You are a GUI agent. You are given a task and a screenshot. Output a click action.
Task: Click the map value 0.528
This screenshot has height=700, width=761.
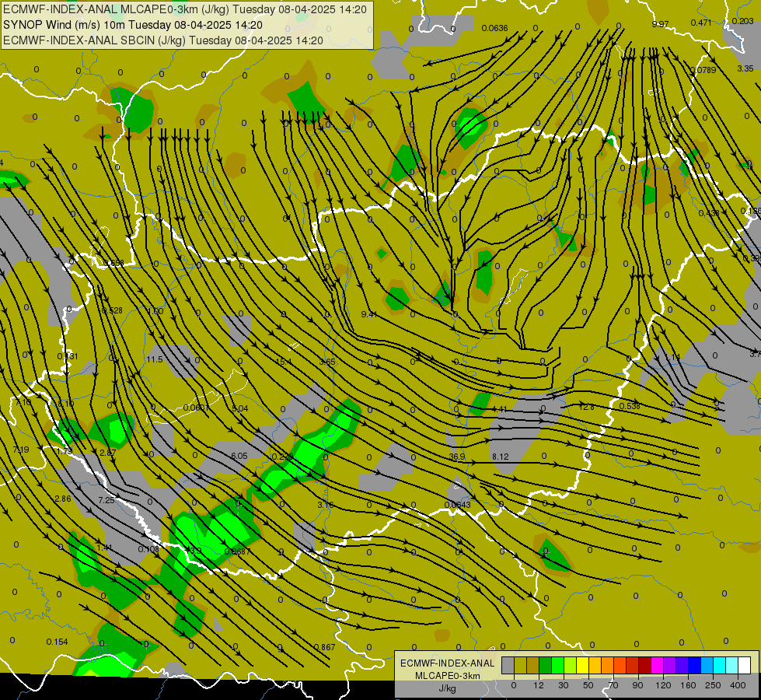[112, 310]
